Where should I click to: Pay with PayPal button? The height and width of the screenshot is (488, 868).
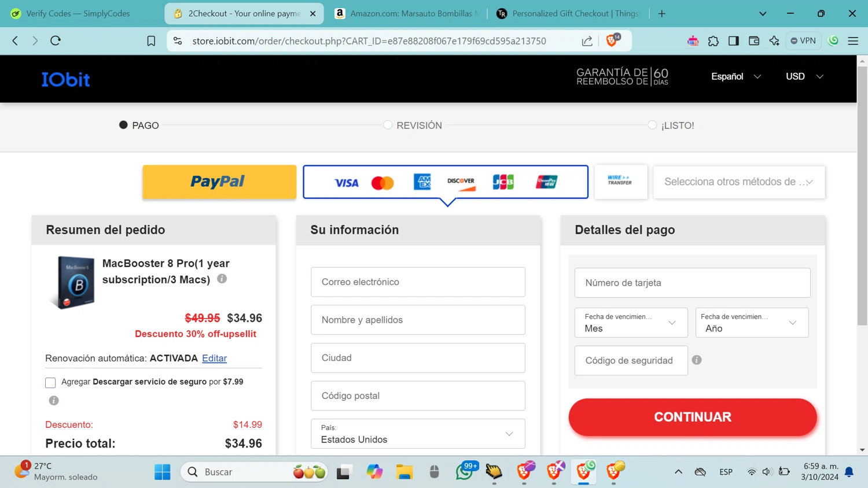coord(219,182)
